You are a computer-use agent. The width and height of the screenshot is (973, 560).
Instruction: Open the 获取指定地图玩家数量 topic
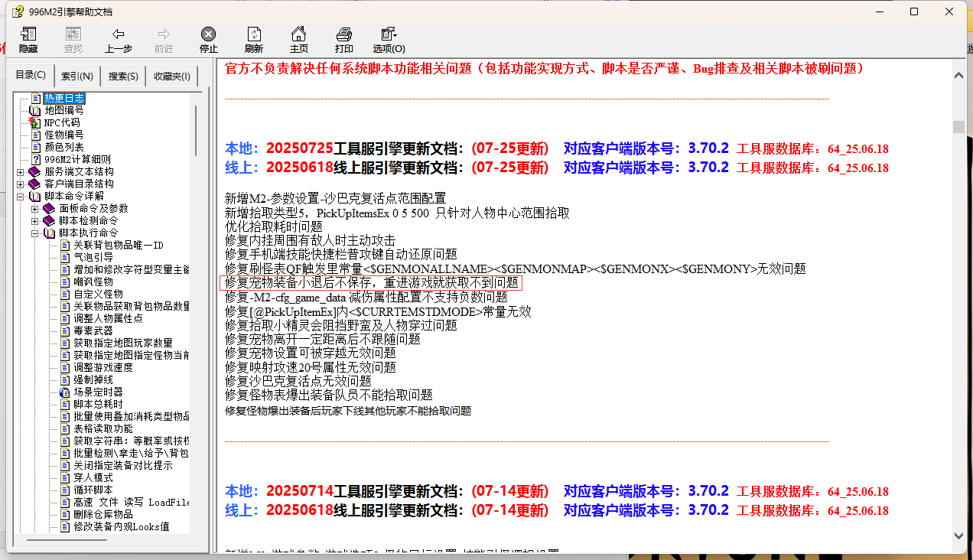tap(123, 343)
